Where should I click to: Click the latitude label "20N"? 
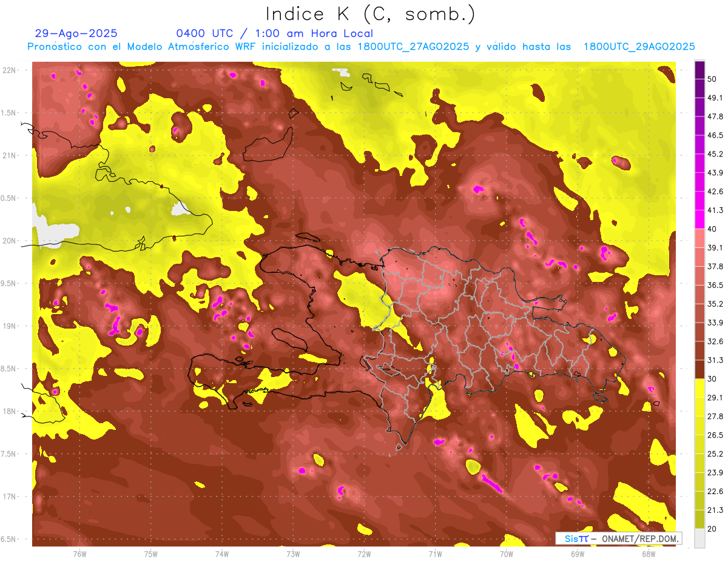(x=9, y=241)
